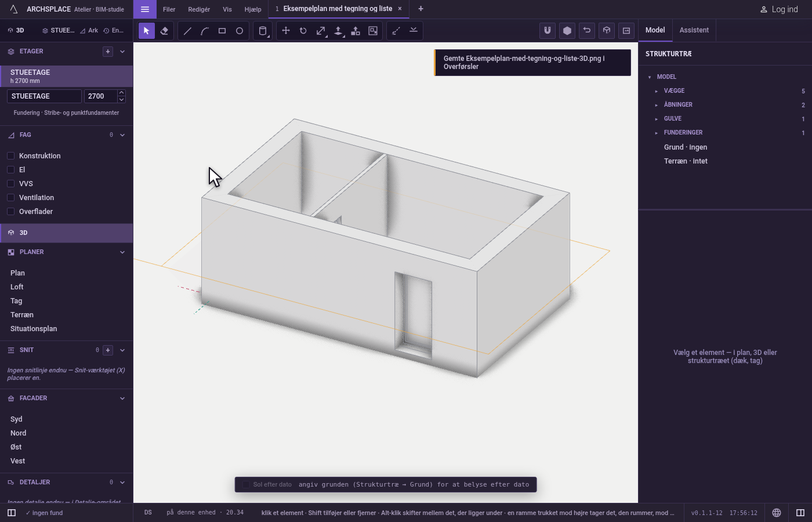Screen dimensions: 812x522
Task: Toggle right panel from status bar
Action: [x=800, y=513]
